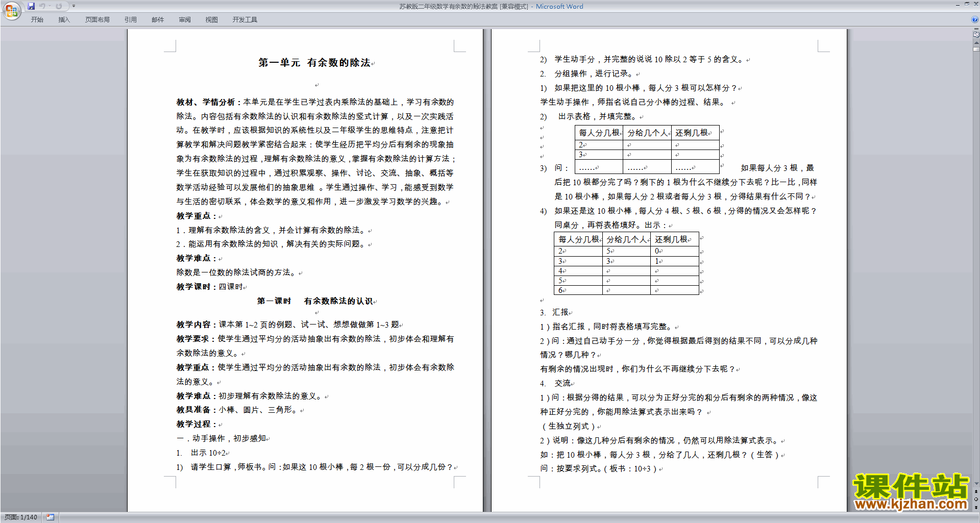Open the 审阅 ribbon tab
Viewport: 980px width, 523px height.
(185, 20)
